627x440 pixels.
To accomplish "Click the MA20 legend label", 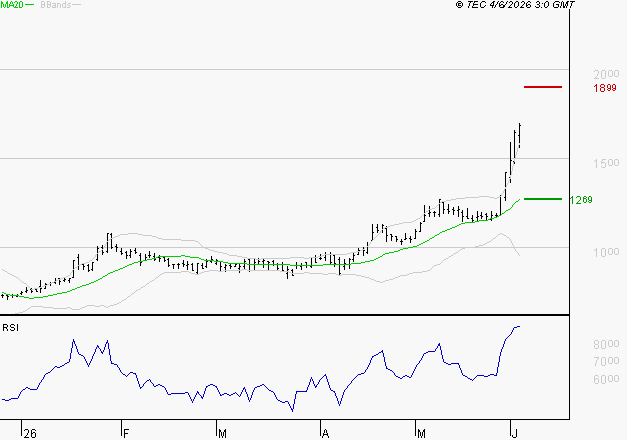I will coord(12,5).
